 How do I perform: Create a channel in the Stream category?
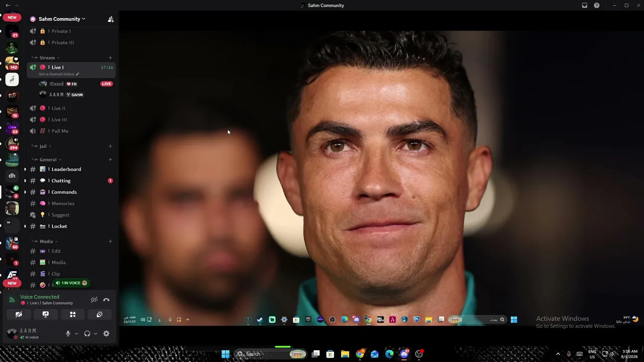(x=110, y=58)
